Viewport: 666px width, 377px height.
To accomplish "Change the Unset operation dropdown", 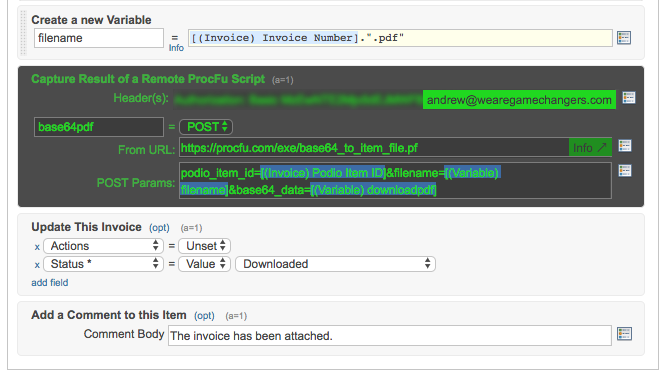I will (x=204, y=246).
